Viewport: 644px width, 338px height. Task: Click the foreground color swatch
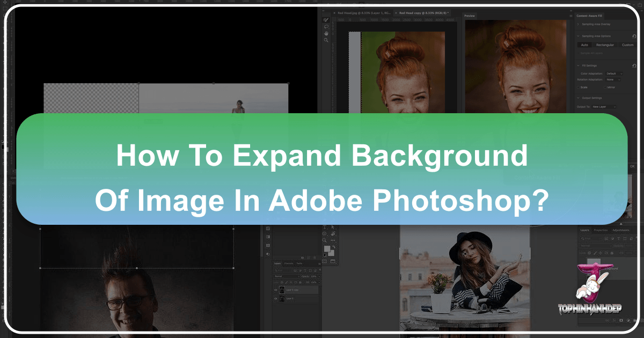(x=327, y=248)
